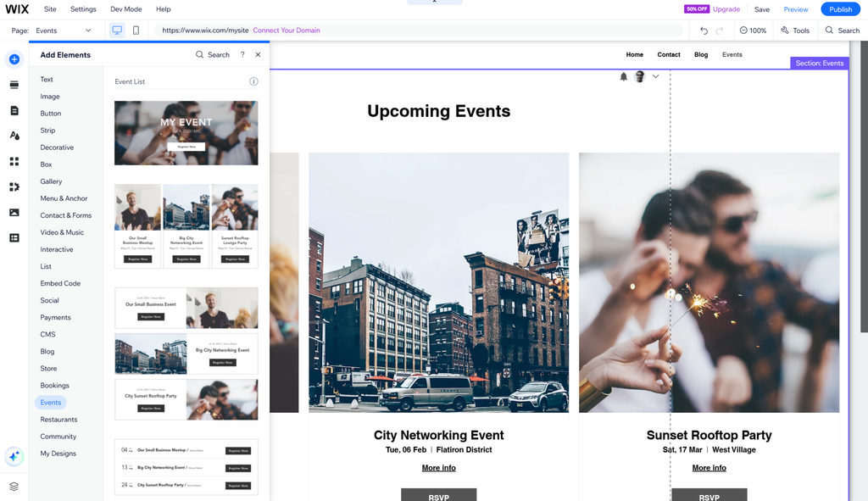Switch to mobile editor view

136,29
